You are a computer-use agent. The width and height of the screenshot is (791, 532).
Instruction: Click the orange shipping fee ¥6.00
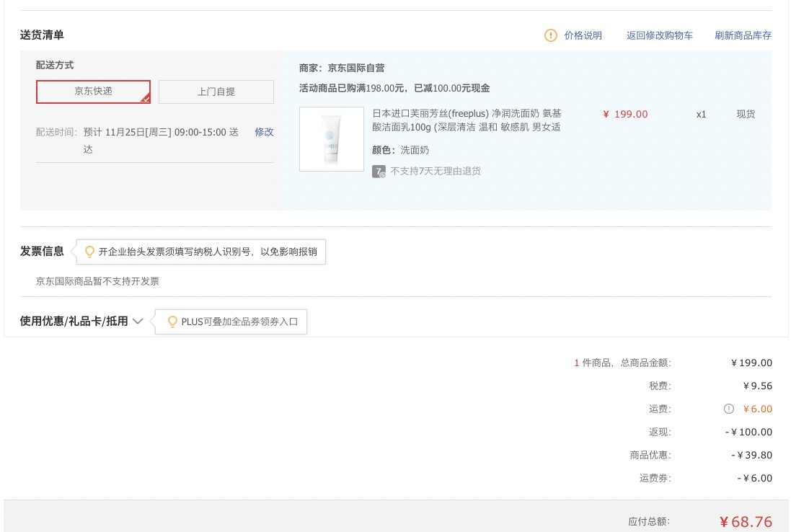pyautogui.click(x=758, y=409)
